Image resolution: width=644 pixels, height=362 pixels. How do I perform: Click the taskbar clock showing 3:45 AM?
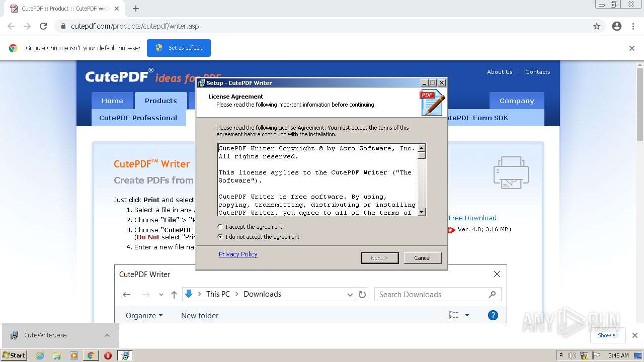(x=618, y=355)
